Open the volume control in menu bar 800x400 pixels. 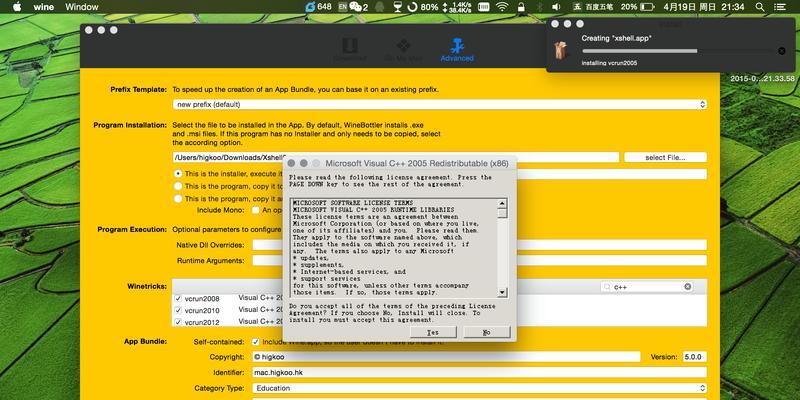[556, 7]
